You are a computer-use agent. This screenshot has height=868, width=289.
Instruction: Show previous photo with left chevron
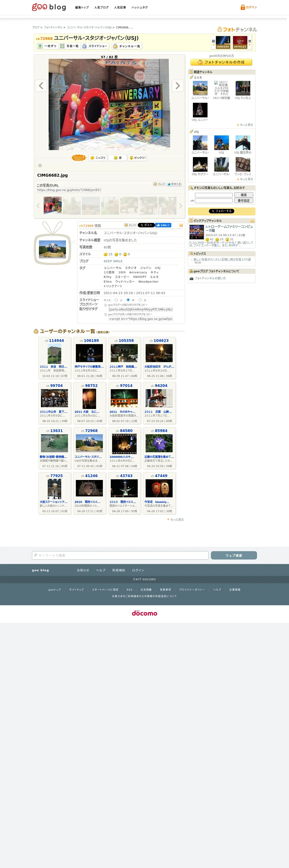[41, 86]
